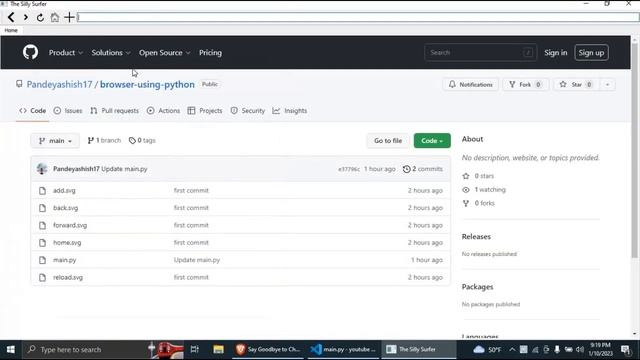This screenshot has width=640, height=360.
Task: Fork the repository with the Fork button
Action: pos(526,84)
